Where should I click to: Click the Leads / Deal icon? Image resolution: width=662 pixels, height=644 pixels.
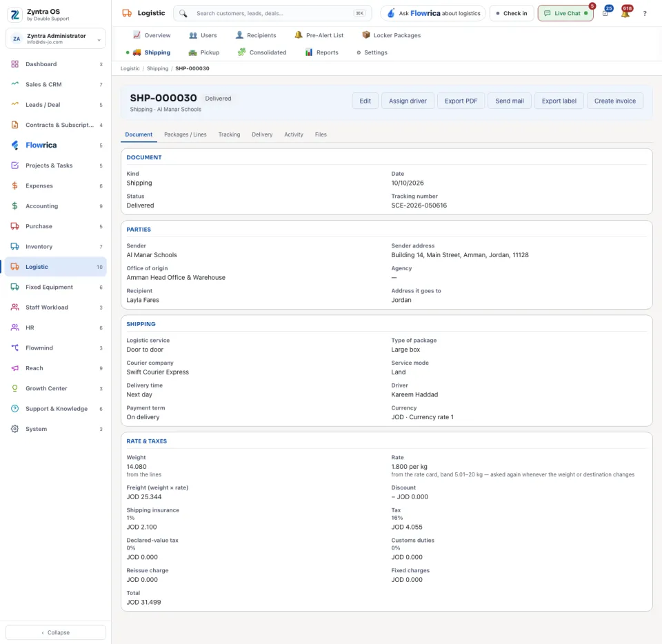coord(14,105)
